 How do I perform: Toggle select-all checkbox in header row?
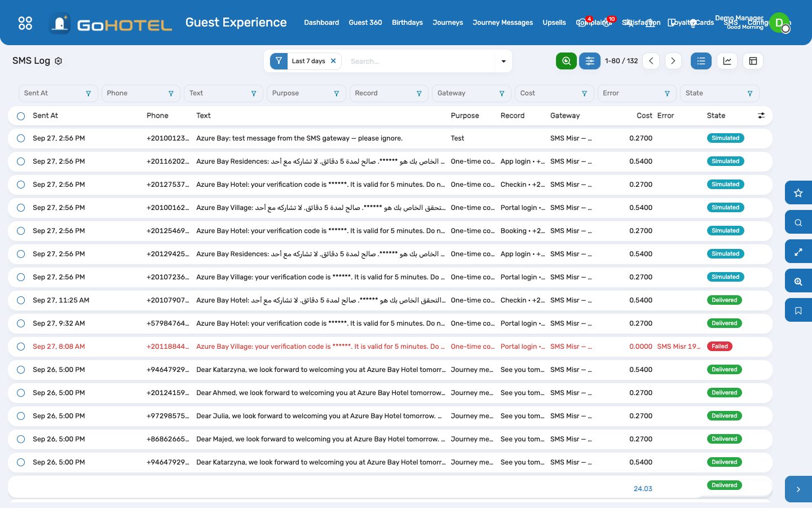coord(21,116)
